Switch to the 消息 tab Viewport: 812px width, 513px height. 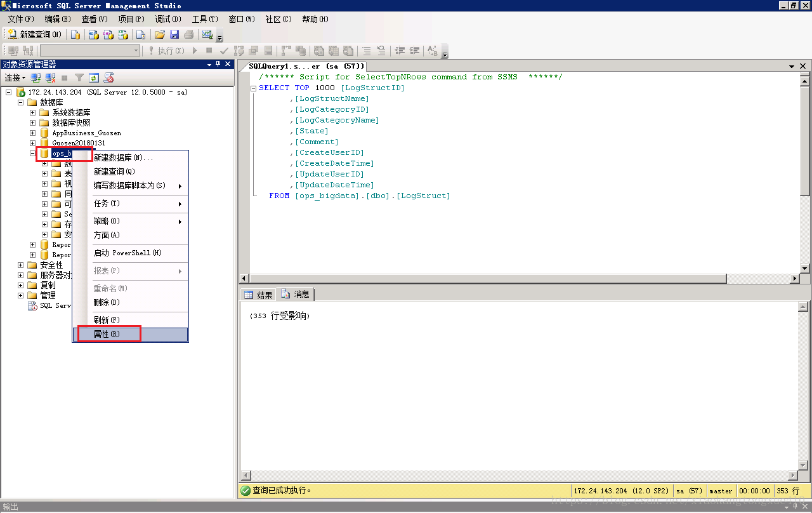click(x=296, y=294)
